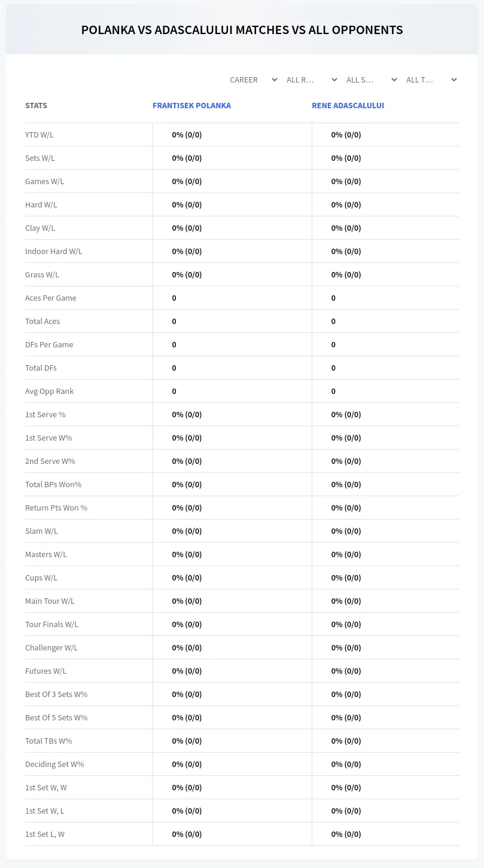Click Polanka's Grass W/L value

click(x=187, y=274)
